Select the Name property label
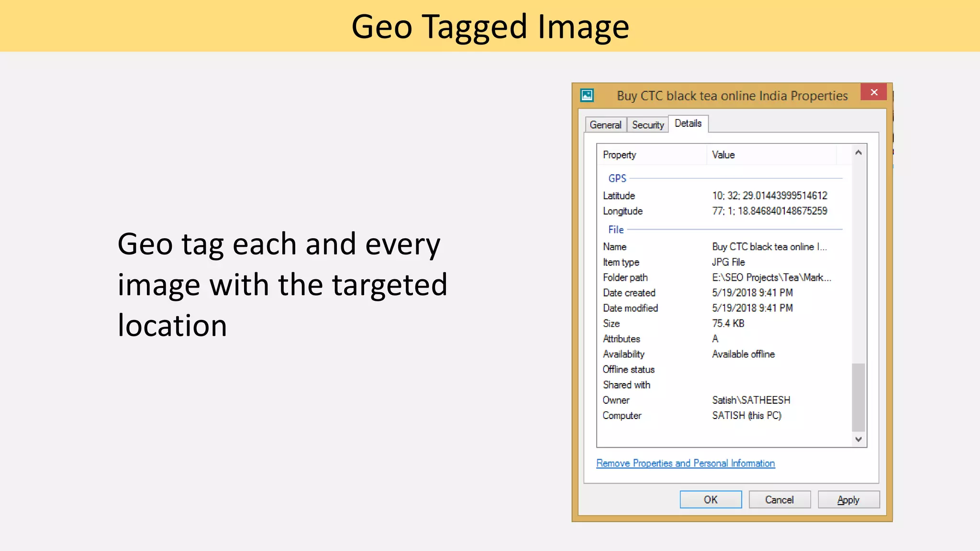The width and height of the screenshot is (980, 551). tap(614, 247)
